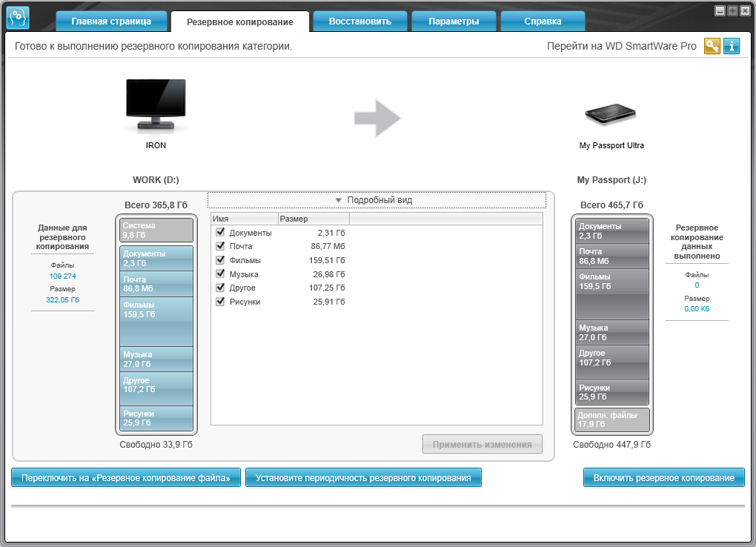Click the backup size 322,05 Гб
Image resolution: width=756 pixels, height=547 pixels.
(63, 299)
